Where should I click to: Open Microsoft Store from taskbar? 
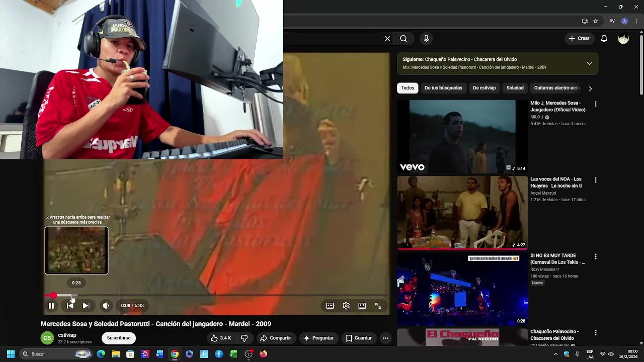click(x=130, y=354)
